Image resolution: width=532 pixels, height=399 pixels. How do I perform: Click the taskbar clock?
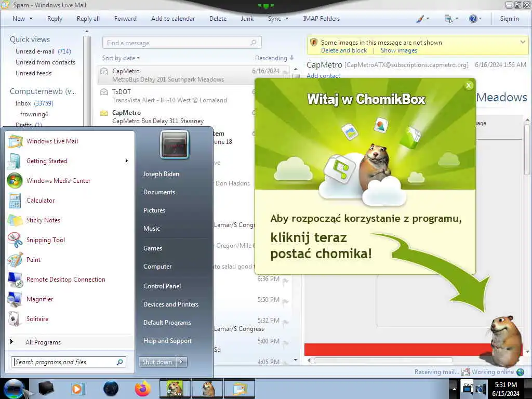tap(506, 389)
